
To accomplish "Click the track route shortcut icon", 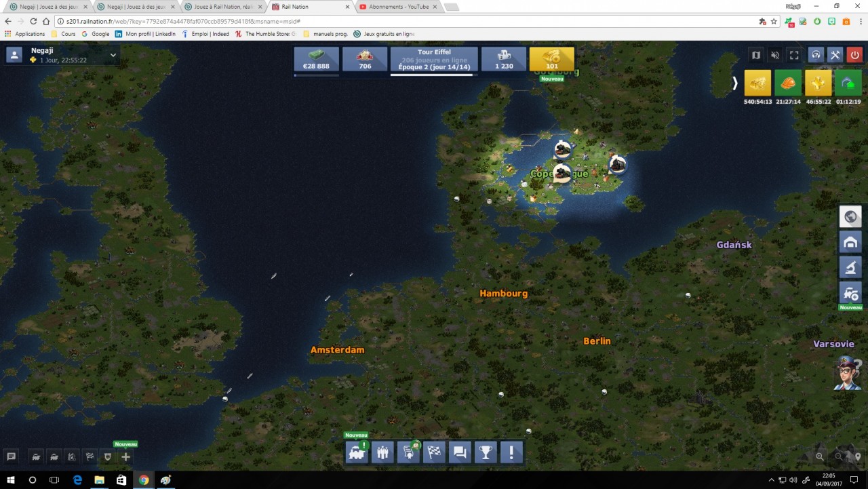I will [71, 457].
